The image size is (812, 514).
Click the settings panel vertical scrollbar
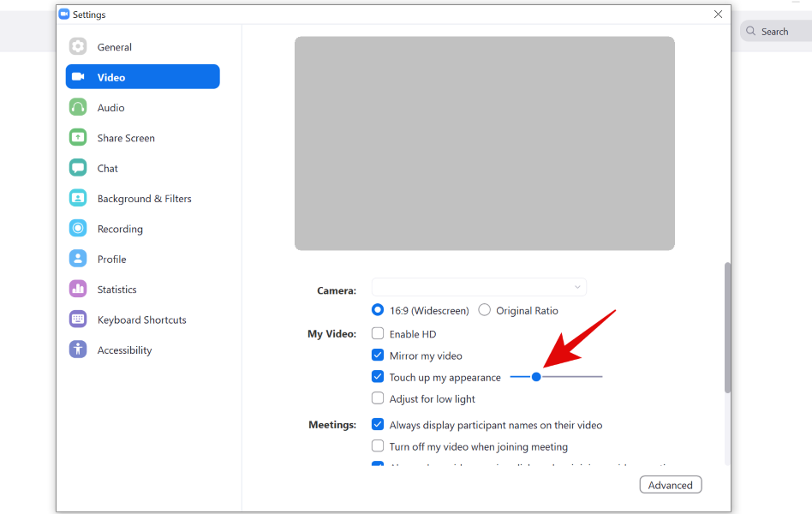click(x=727, y=327)
